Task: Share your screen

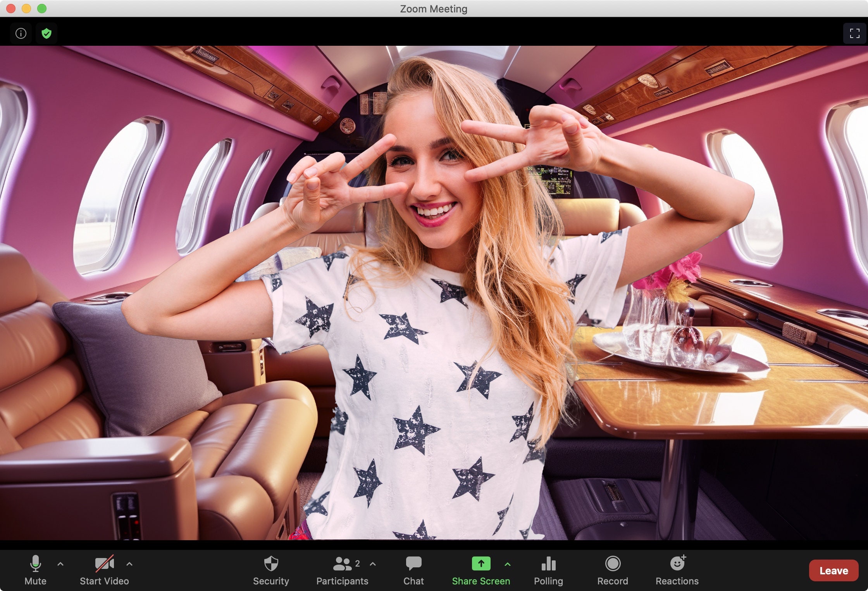Action: (x=480, y=569)
